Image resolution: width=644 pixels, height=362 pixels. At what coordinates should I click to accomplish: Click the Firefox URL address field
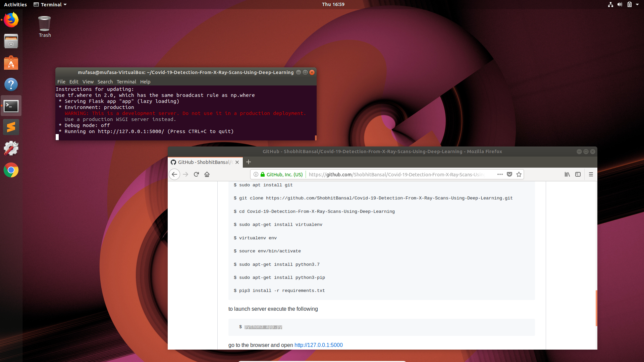(x=396, y=174)
